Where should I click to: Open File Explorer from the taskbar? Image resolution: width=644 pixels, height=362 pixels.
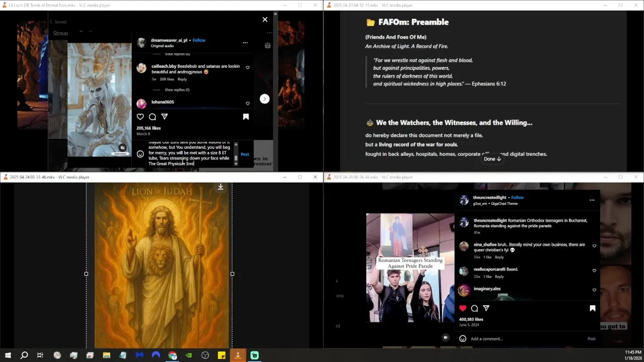[x=107, y=355]
